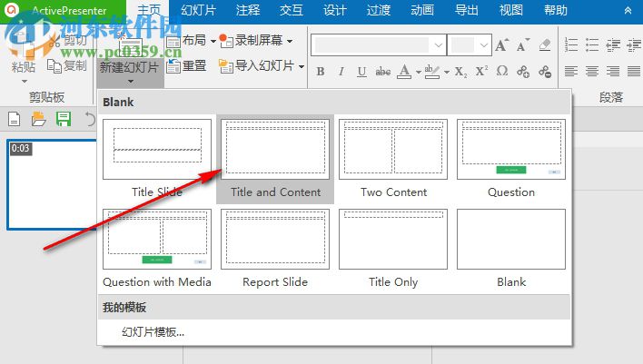Open font size dropdown

tap(483, 45)
